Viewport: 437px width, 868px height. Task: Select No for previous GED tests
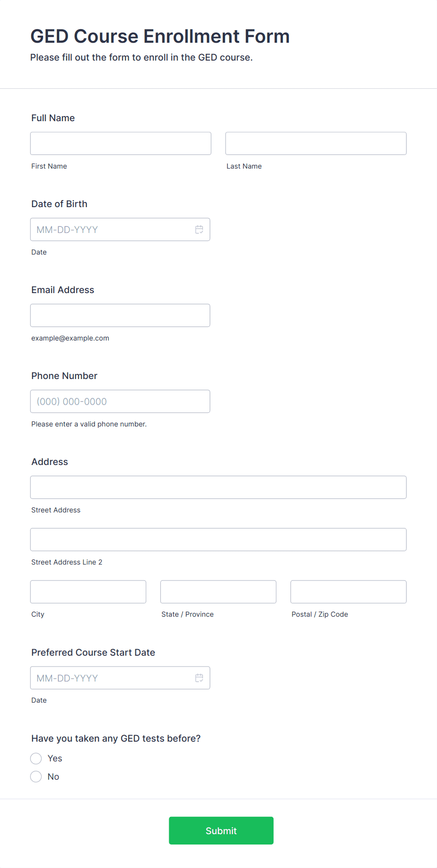coord(36,777)
